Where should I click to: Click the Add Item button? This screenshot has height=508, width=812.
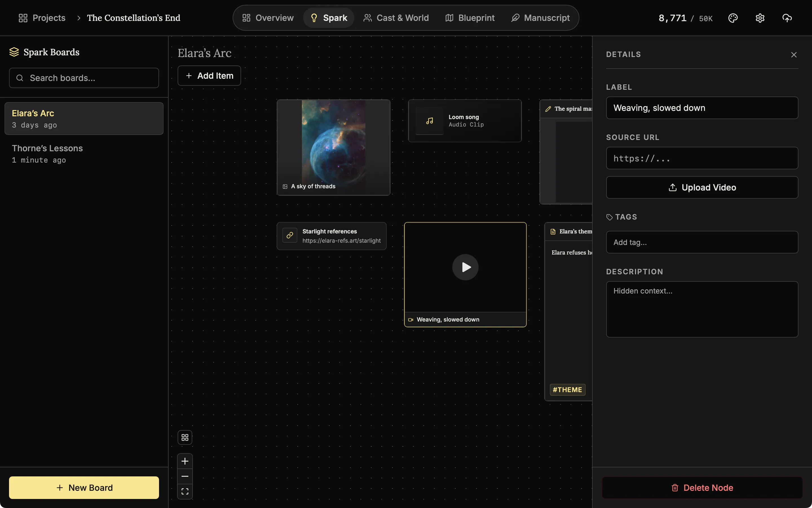pyautogui.click(x=209, y=76)
